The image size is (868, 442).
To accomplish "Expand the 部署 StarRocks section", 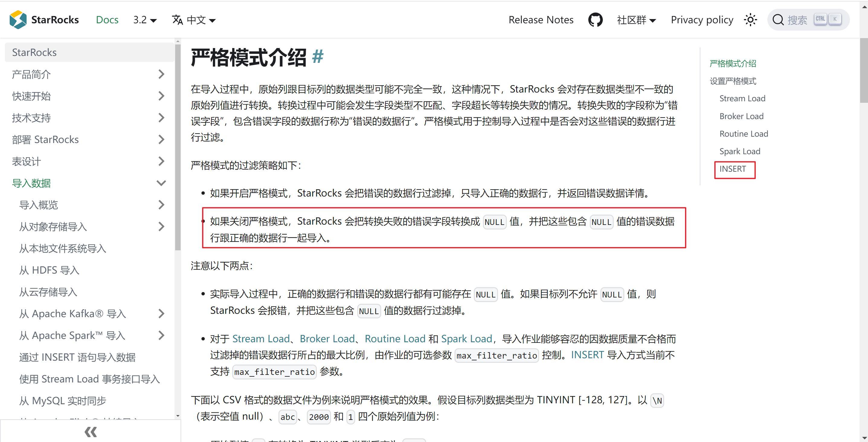I will click(161, 139).
